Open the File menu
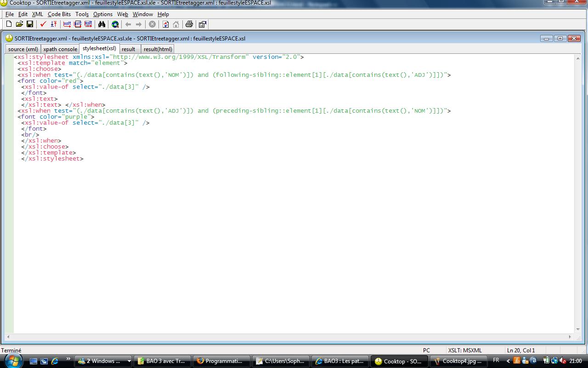 click(10, 14)
